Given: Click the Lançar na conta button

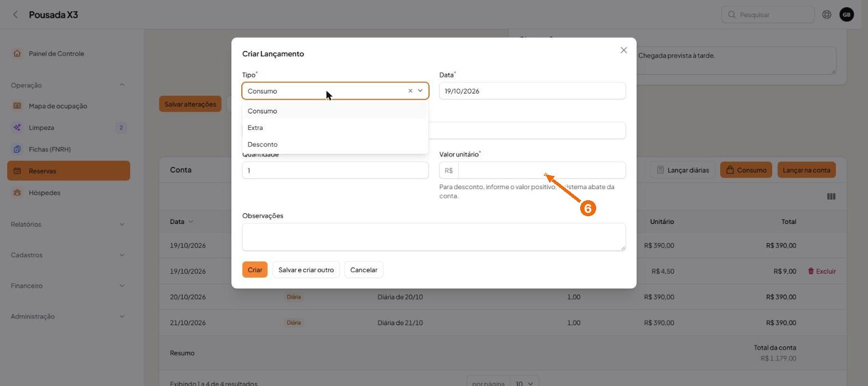Looking at the screenshot, I should (807, 170).
